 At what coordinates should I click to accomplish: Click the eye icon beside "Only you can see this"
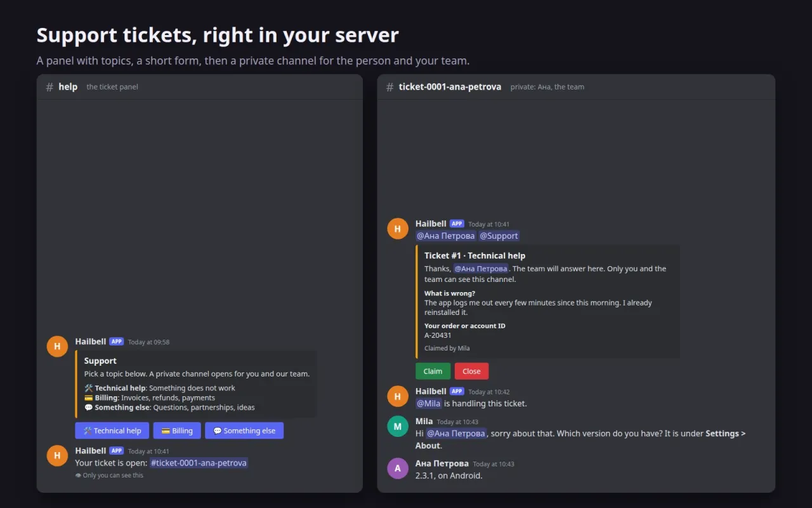pos(78,476)
